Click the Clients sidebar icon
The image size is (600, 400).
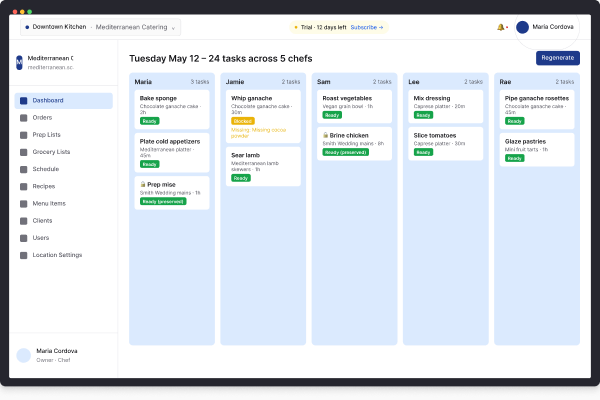point(24,221)
